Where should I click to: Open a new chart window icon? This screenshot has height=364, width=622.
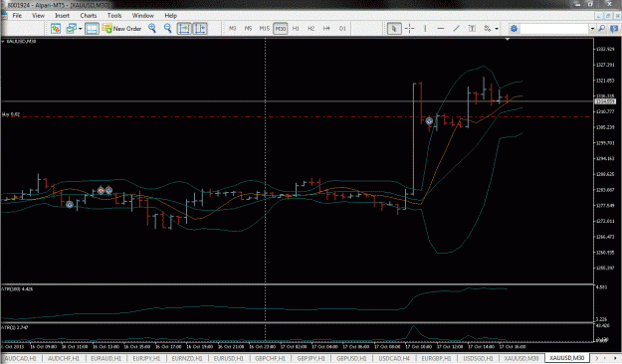[55, 29]
